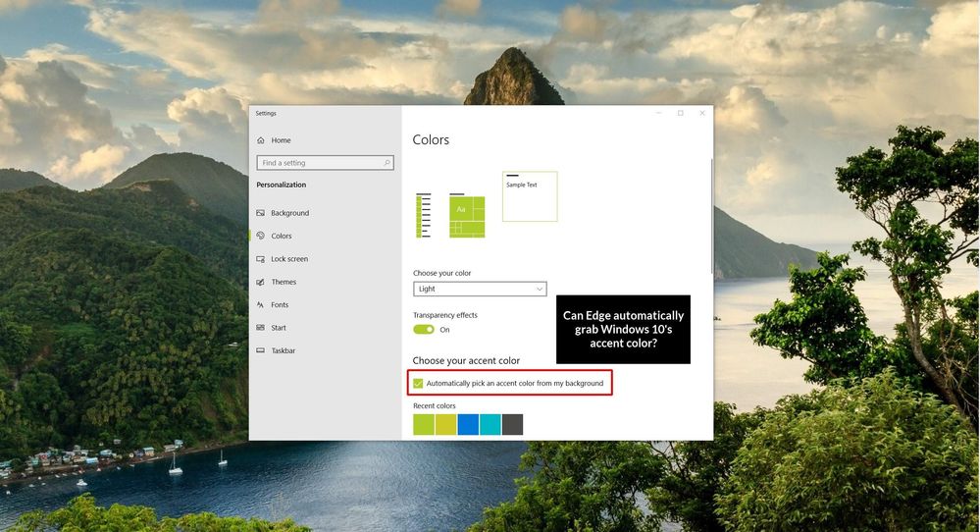Click the Fonts icon

pyautogui.click(x=261, y=305)
